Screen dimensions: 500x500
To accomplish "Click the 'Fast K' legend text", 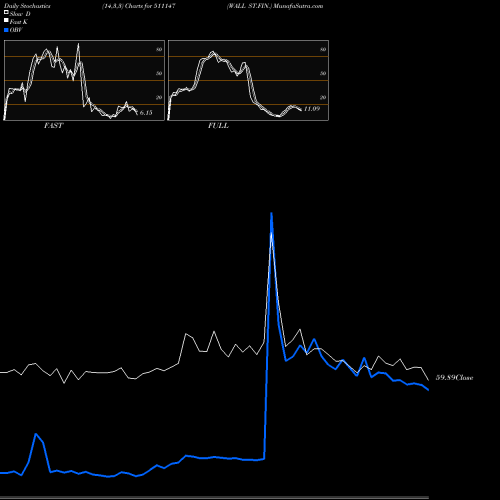I will pyautogui.click(x=19, y=22).
